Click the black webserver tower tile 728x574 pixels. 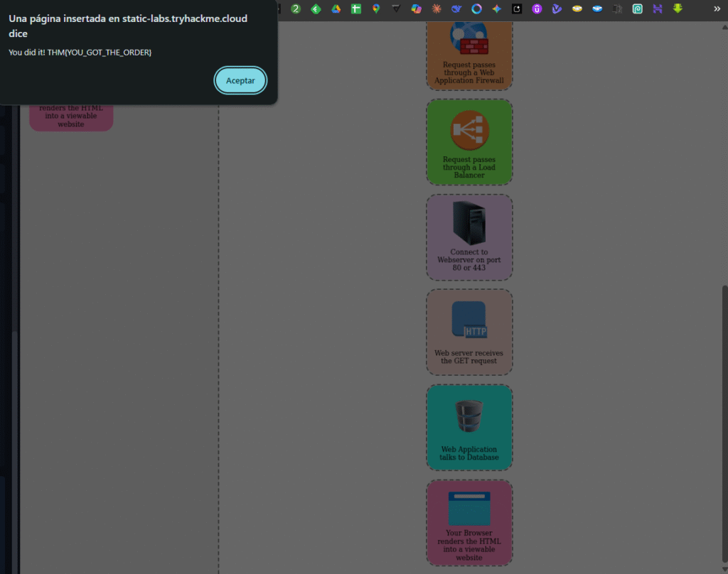(x=469, y=237)
